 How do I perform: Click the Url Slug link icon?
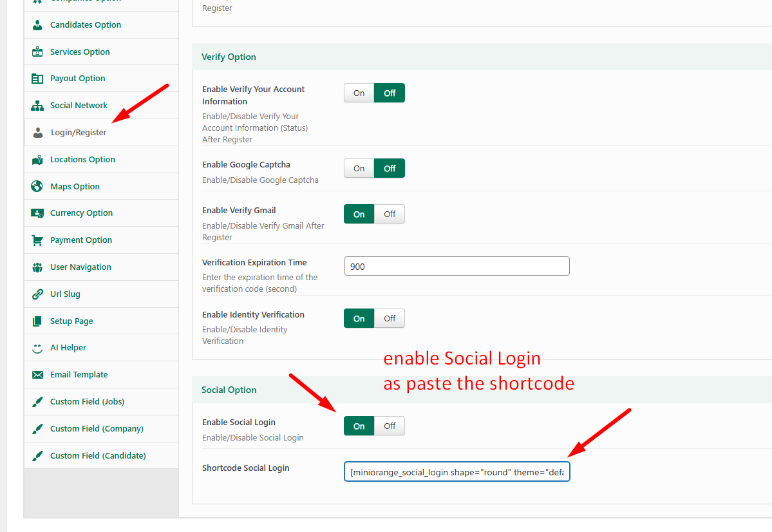coord(37,294)
